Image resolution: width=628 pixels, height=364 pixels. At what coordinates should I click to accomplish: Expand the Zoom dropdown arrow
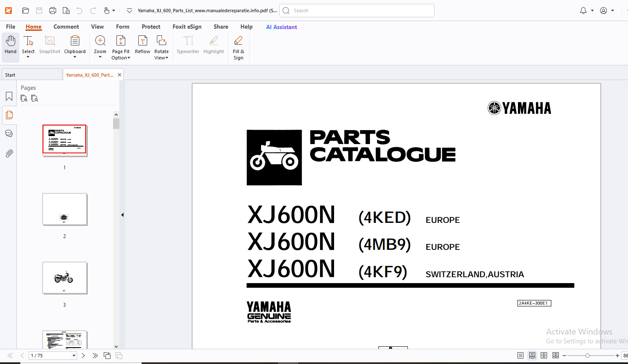point(100,57)
